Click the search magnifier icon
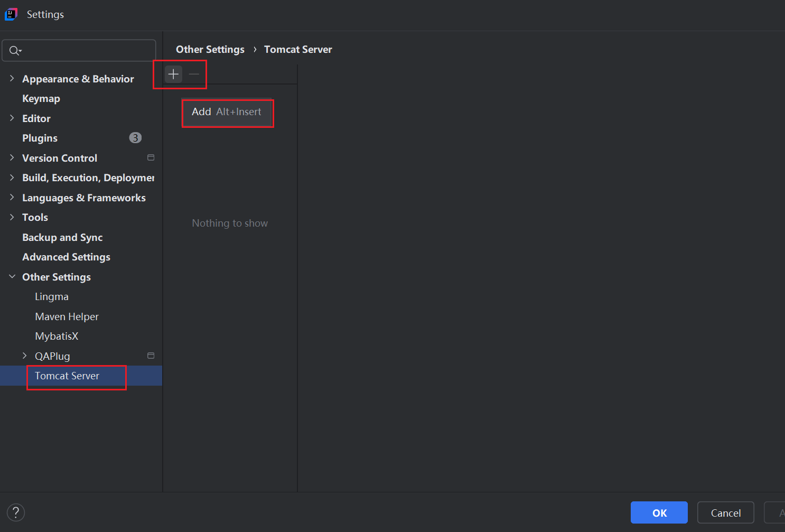Image resolution: width=785 pixels, height=532 pixels. click(x=15, y=51)
